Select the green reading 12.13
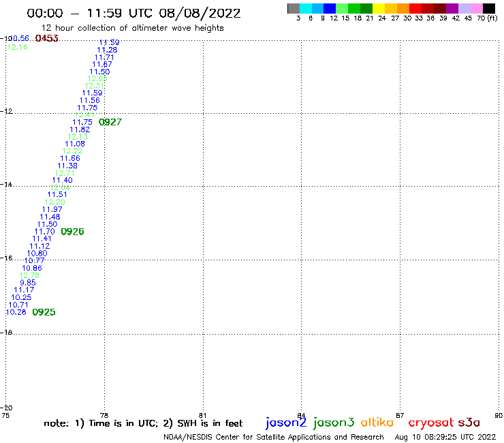The image size is (504, 443). 78,137
